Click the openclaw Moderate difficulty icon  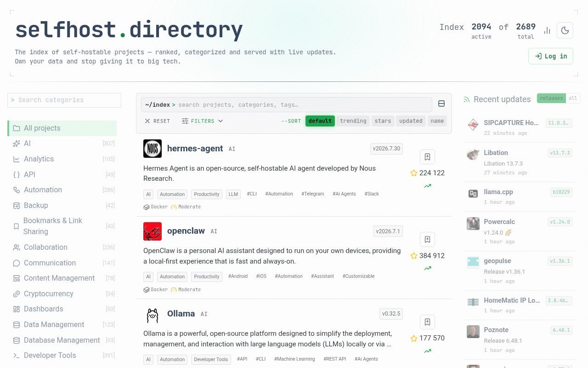pos(174,290)
